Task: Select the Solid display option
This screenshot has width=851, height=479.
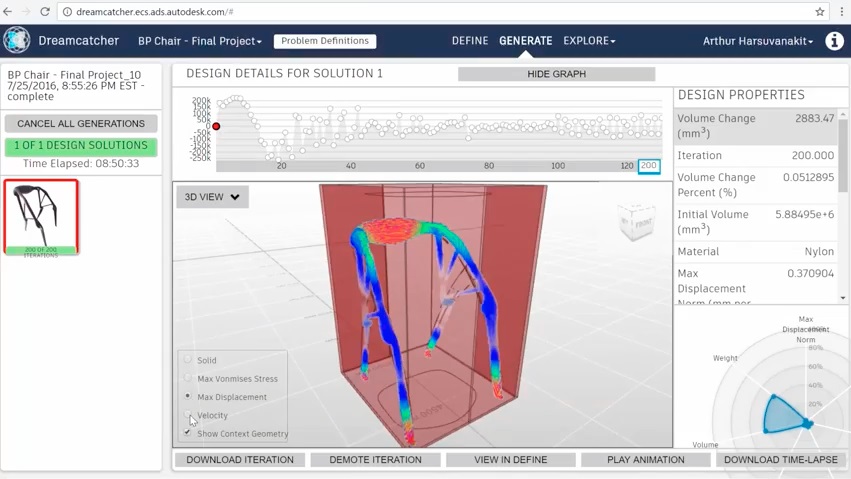Action: (x=188, y=359)
